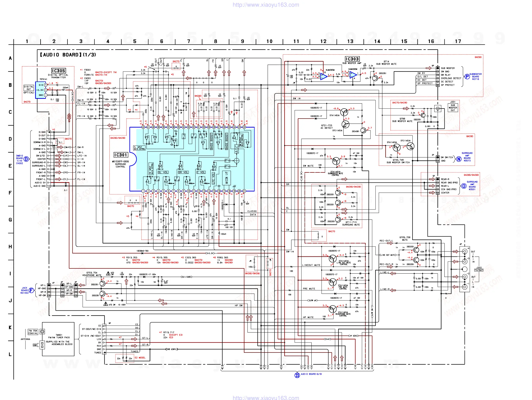Click the circled F jack board connector
This screenshot has height=400, width=532.
click(x=31, y=290)
